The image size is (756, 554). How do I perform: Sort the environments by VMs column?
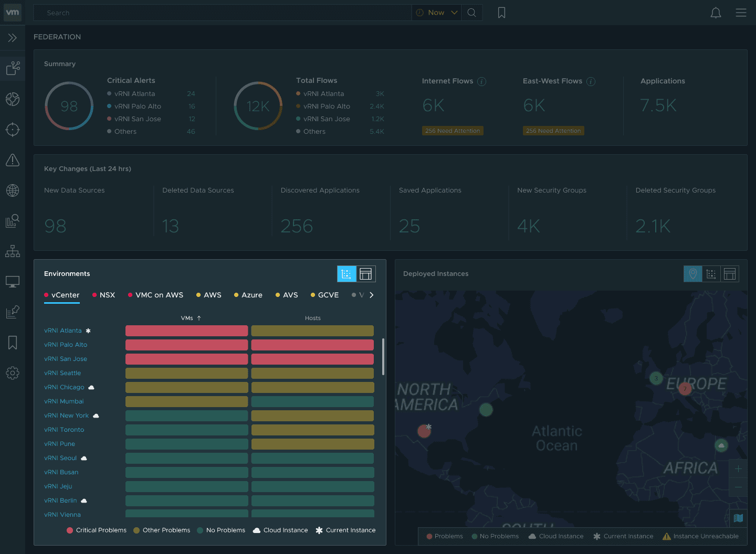coord(191,318)
